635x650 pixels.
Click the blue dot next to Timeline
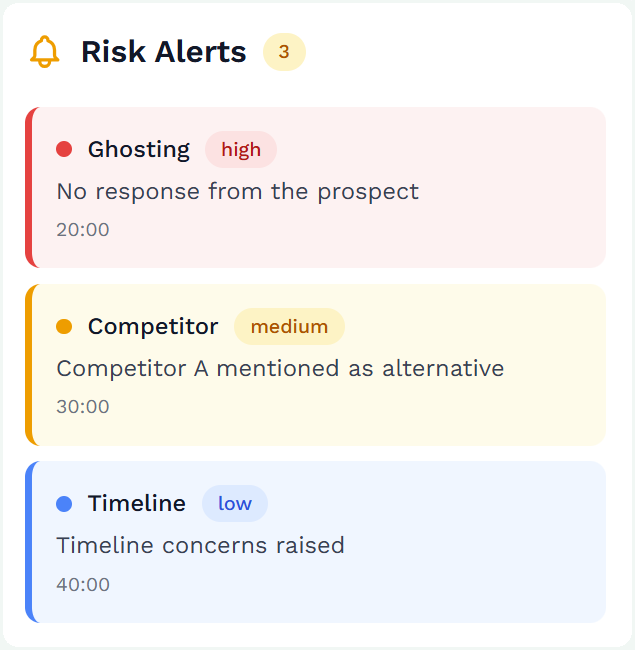click(x=64, y=503)
